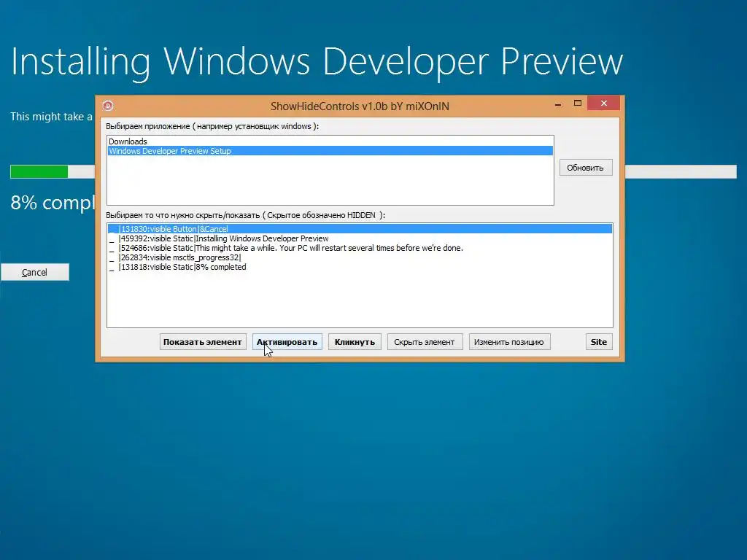The image size is (747, 560).
Task: Click the Скрыть элемент button
Action: [425, 342]
